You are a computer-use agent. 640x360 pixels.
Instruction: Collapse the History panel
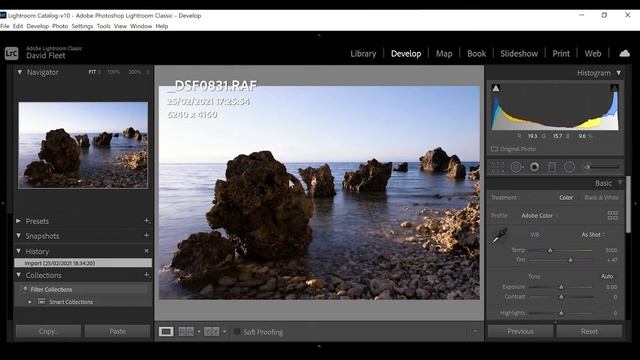tap(18, 251)
